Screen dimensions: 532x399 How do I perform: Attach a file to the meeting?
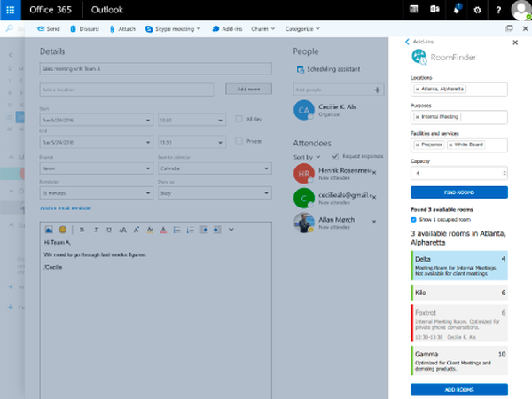[x=123, y=29]
